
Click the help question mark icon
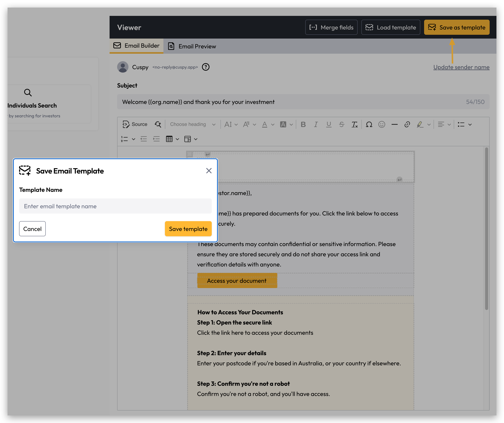coord(206,67)
